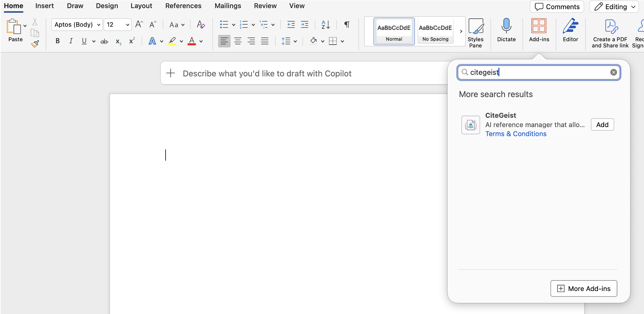Increase indent icon
Screen dimensions: 644x314
[305, 24]
